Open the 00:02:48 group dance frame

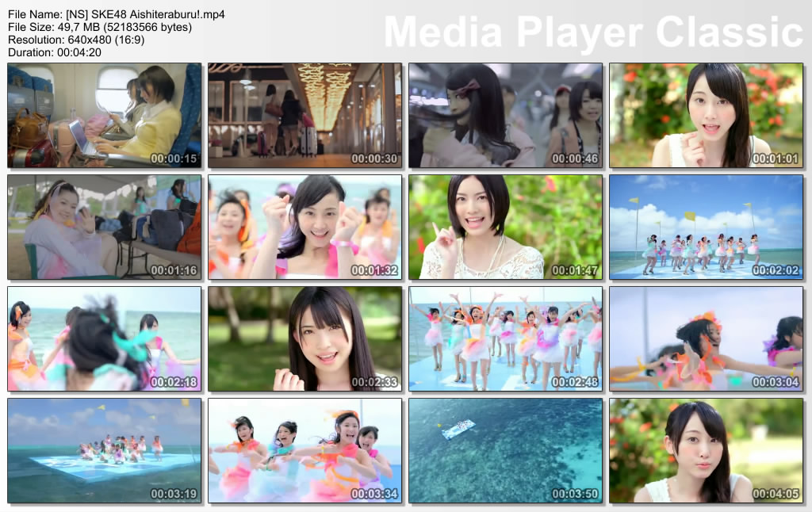(x=505, y=339)
